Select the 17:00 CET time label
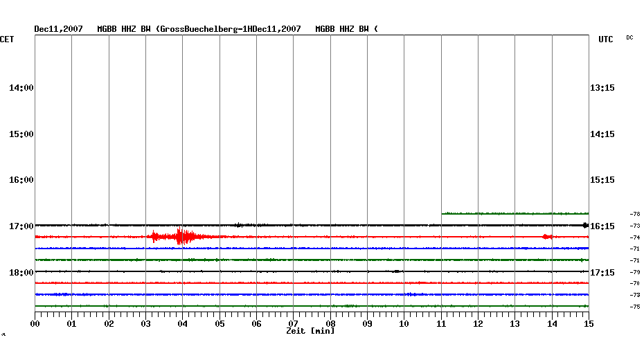The height and width of the screenshot is (342, 644). click(21, 226)
